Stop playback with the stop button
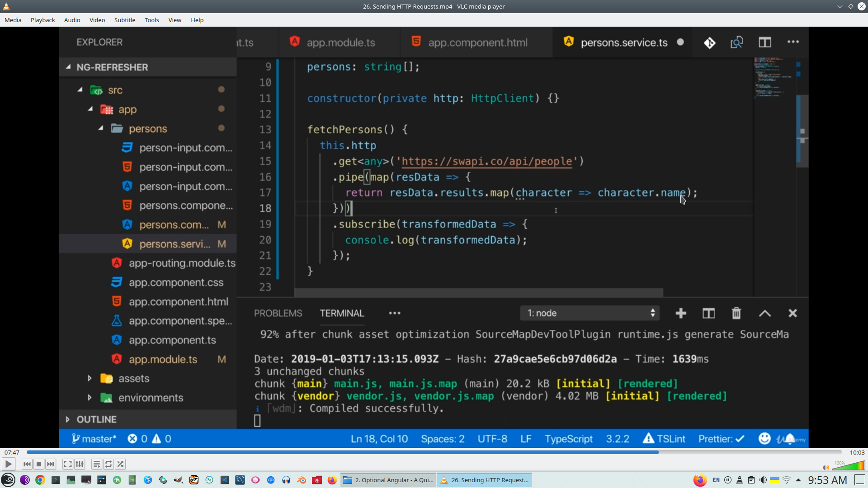868x488 pixels. click(x=39, y=464)
